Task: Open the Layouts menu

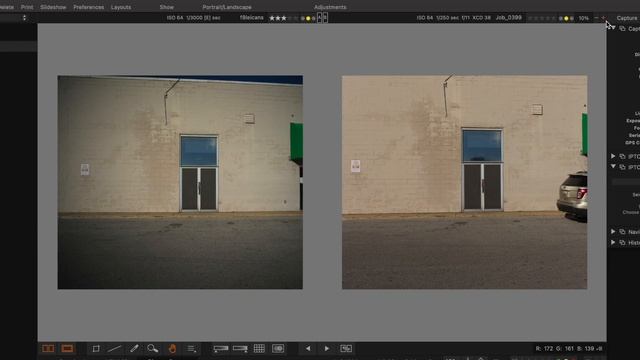Action: tap(121, 7)
